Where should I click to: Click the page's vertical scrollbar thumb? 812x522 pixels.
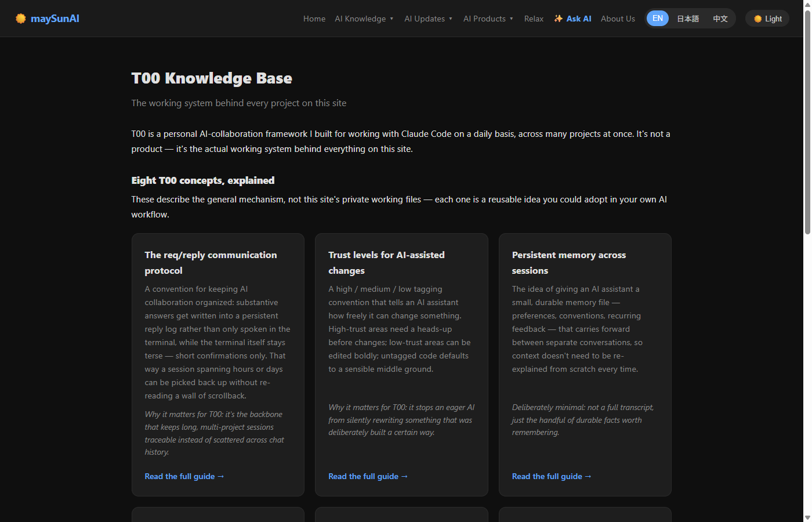pyautogui.click(x=807, y=122)
